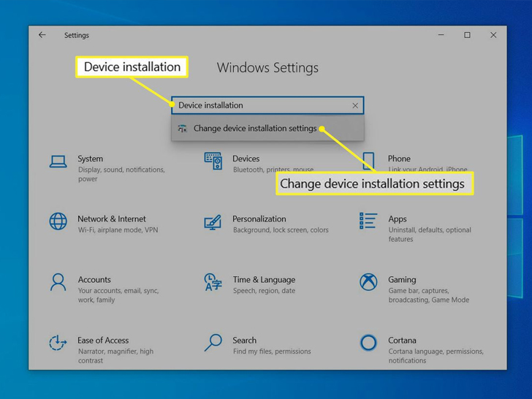This screenshot has width=532, height=399.
Task: Click the Network & Internet globe icon
Action: point(58,221)
